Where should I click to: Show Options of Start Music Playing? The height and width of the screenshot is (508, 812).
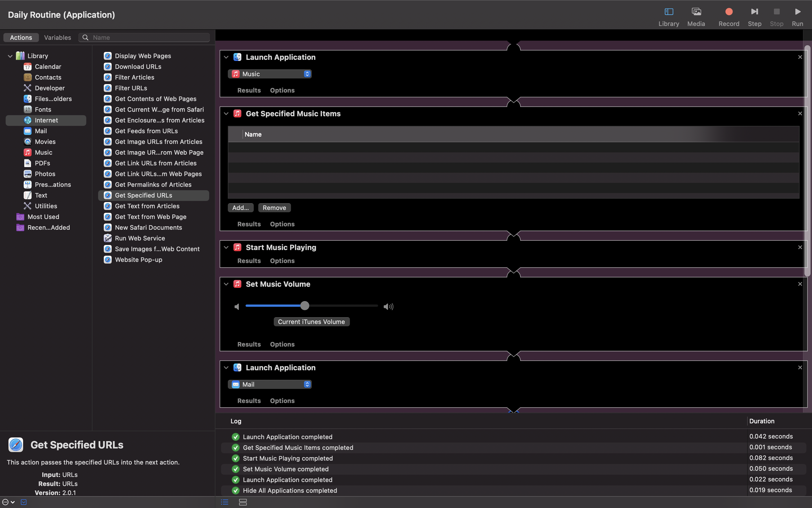click(282, 261)
